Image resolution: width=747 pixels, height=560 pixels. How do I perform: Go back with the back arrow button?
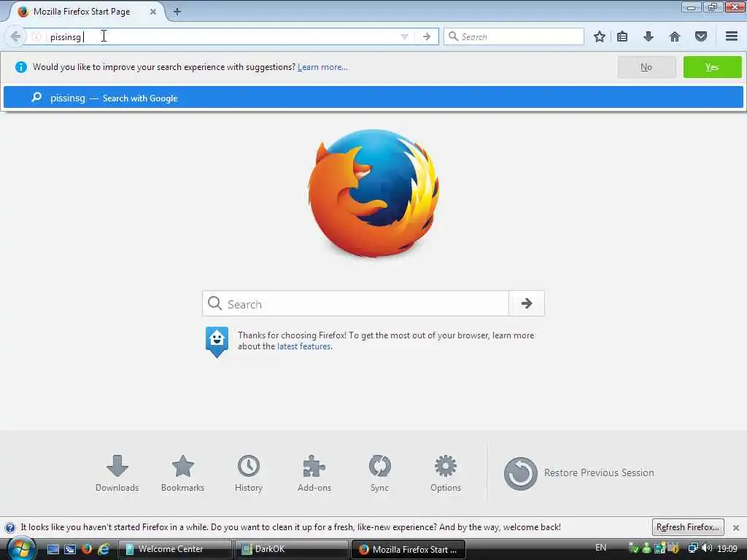(x=15, y=36)
